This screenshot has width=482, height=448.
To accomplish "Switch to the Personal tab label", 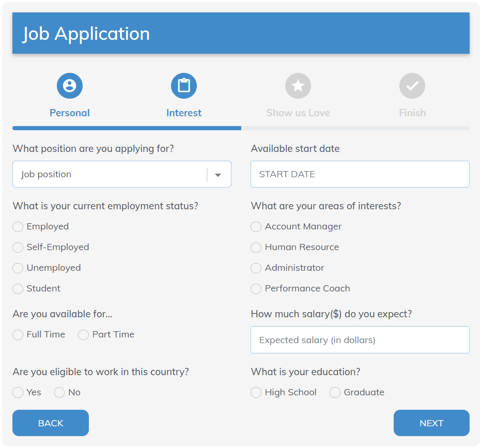I will [x=70, y=113].
